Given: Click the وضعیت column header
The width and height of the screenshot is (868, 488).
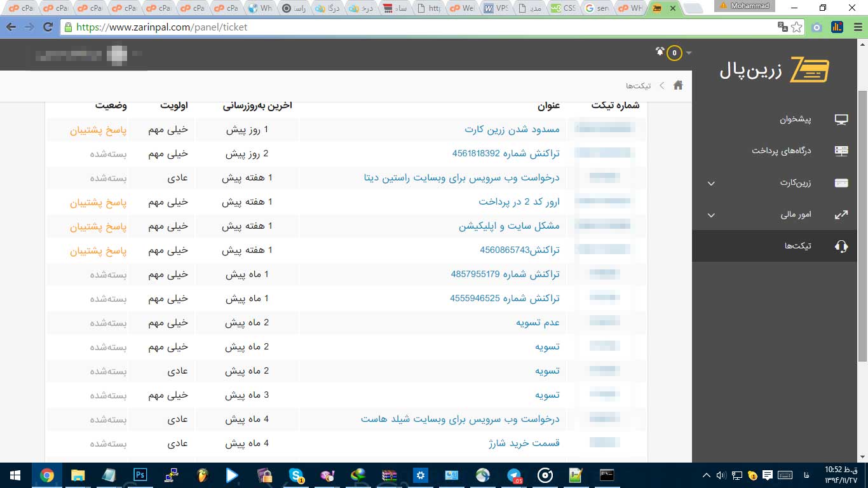Looking at the screenshot, I should (111, 105).
